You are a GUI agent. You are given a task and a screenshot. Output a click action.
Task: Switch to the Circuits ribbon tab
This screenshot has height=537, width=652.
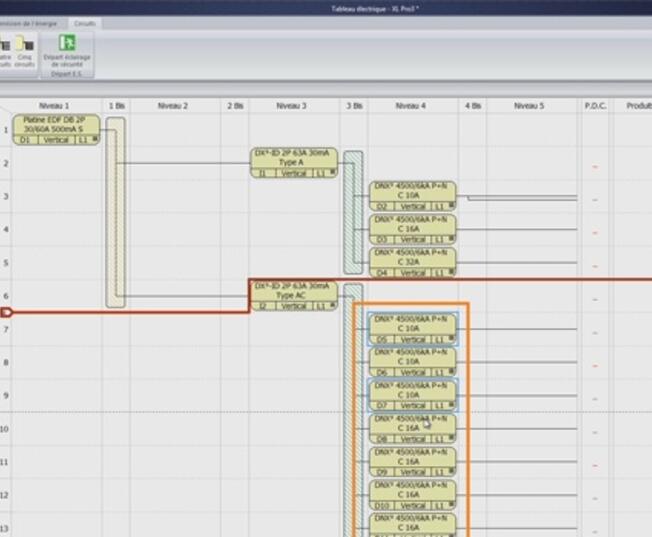point(84,22)
